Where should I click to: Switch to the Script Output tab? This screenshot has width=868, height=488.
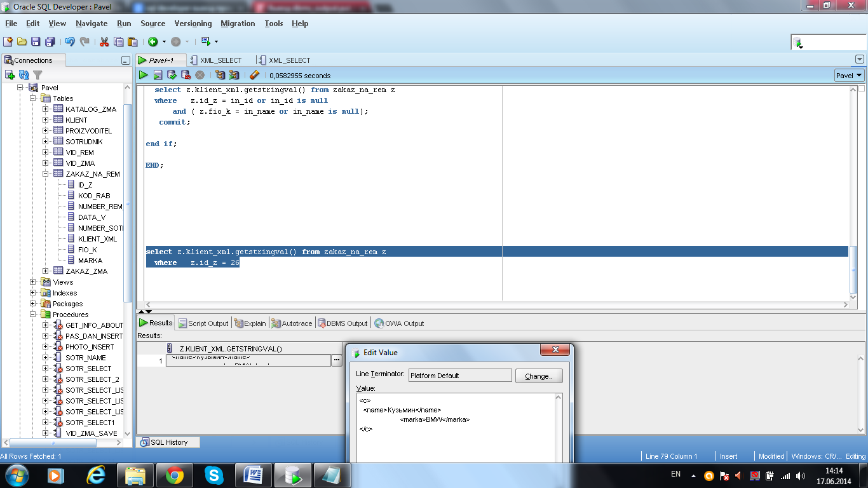tap(203, 323)
